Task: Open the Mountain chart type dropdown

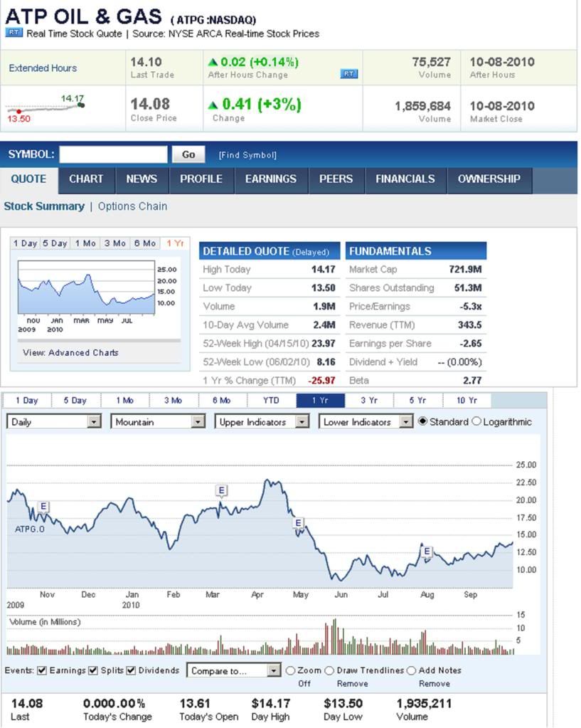Action: click(158, 421)
